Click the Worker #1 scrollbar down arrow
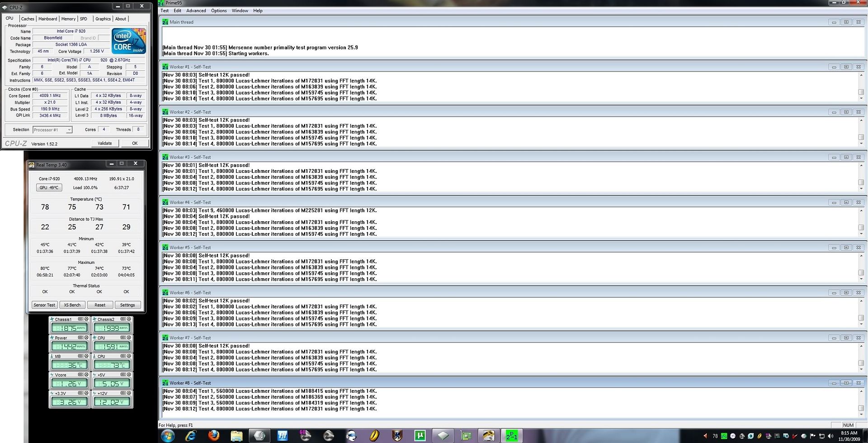Screen dimensions: 868x443 click(x=861, y=98)
